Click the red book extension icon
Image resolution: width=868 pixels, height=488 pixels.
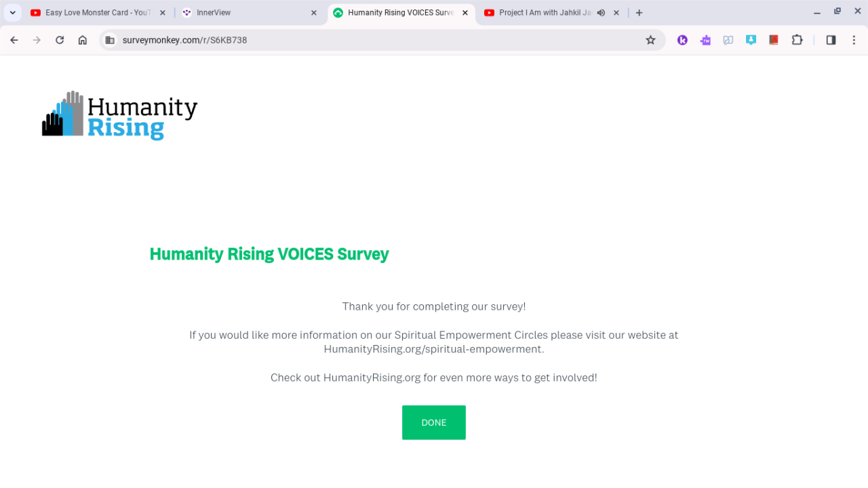774,40
